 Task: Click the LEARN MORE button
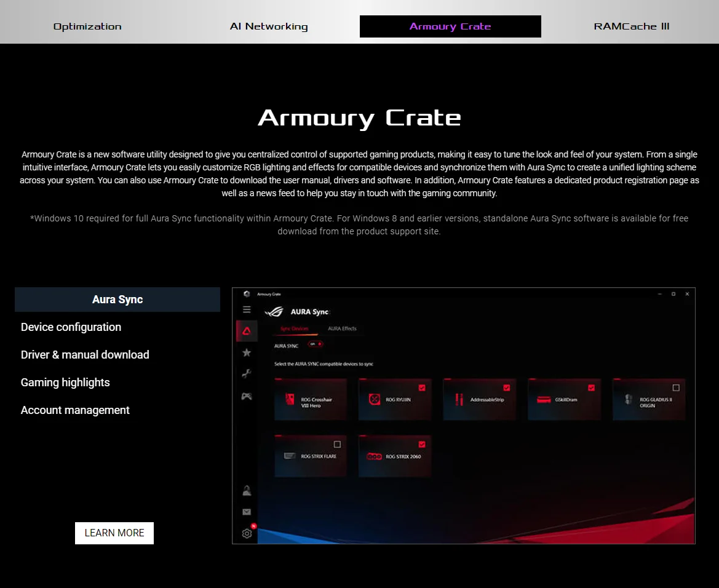[x=114, y=533]
